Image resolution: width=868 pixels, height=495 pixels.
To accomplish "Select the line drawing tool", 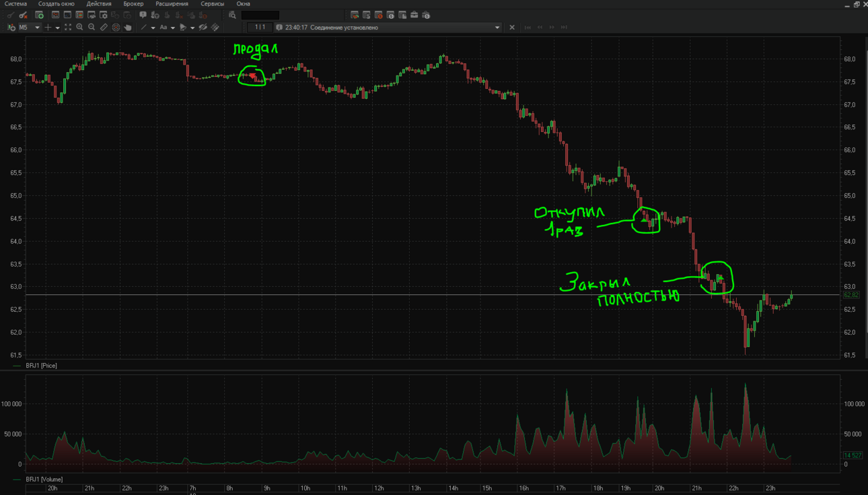I will click(143, 28).
